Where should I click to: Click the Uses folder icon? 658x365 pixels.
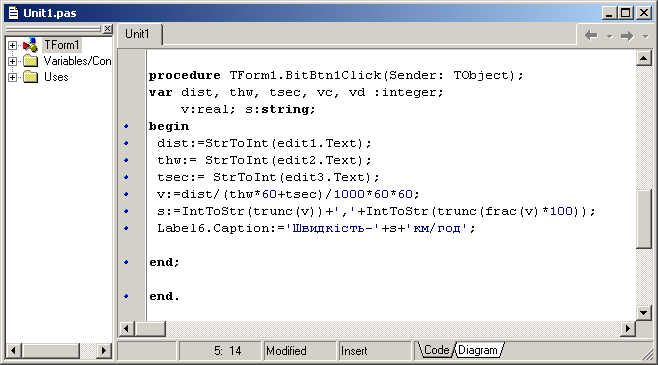[x=30, y=77]
